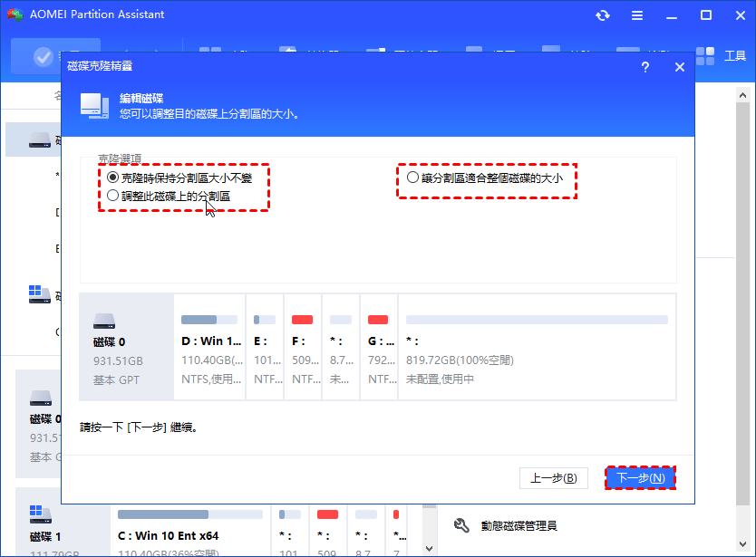Viewport: 756px width, 557px height.
Task: Click the red F: partition usage bar
Action: pos(302,320)
